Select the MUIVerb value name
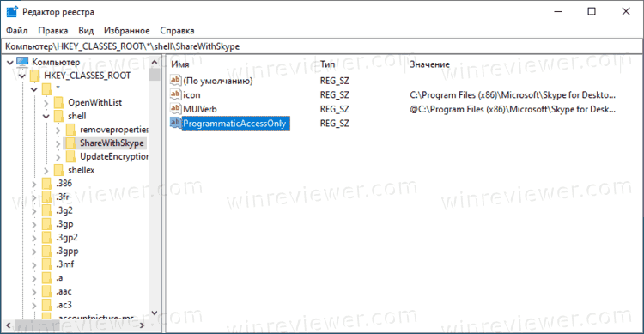The width and height of the screenshot is (644, 334). (200, 109)
